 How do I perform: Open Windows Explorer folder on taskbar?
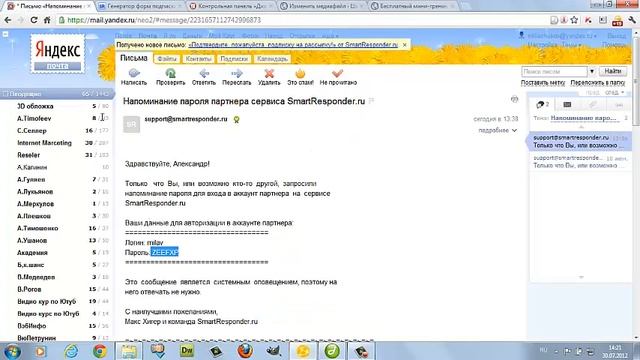pyautogui.click(x=129, y=351)
